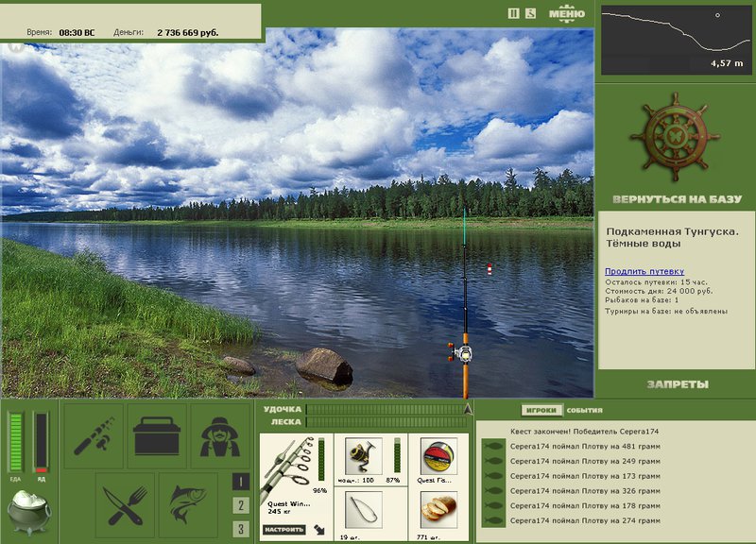Switch to the Игроки tab
756x544 pixels.
click(541, 411)
